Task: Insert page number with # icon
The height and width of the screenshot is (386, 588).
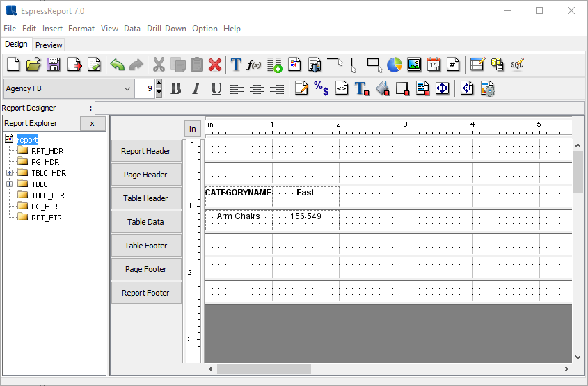Action: click(x=453, y=65)
